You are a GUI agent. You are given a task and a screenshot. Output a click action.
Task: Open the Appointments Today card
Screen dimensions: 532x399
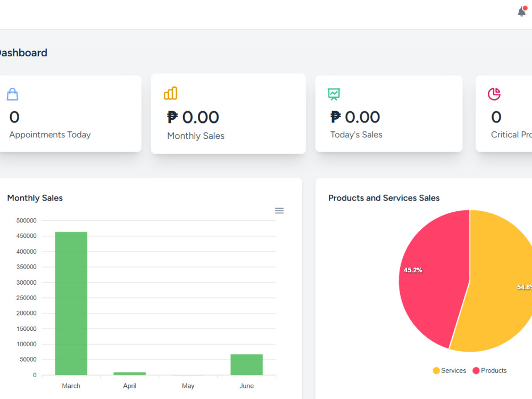(70, 114)
